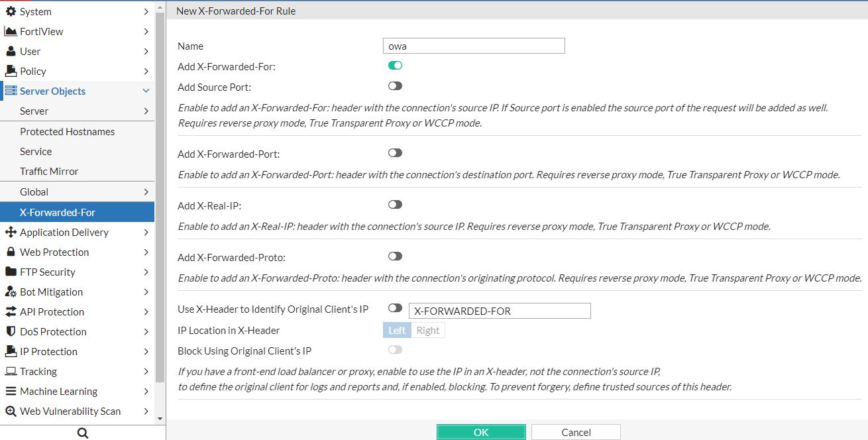
Task: Select the Web Protection lock icon
Action: [12, 252]
